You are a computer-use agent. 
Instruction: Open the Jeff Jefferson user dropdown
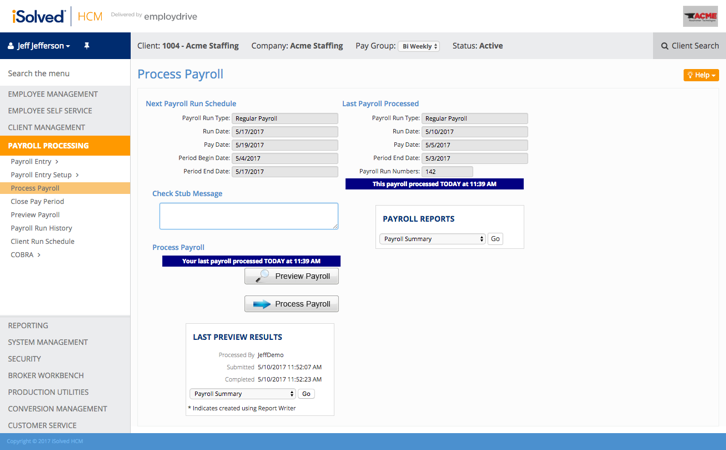click(x=39, y=46)
